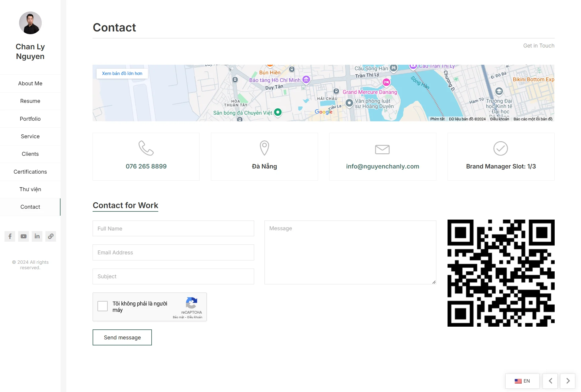Image resolution: width=581 pixels, height=392 pixels.
Task: Click the Google logo on map
Action: pos(323,112)
